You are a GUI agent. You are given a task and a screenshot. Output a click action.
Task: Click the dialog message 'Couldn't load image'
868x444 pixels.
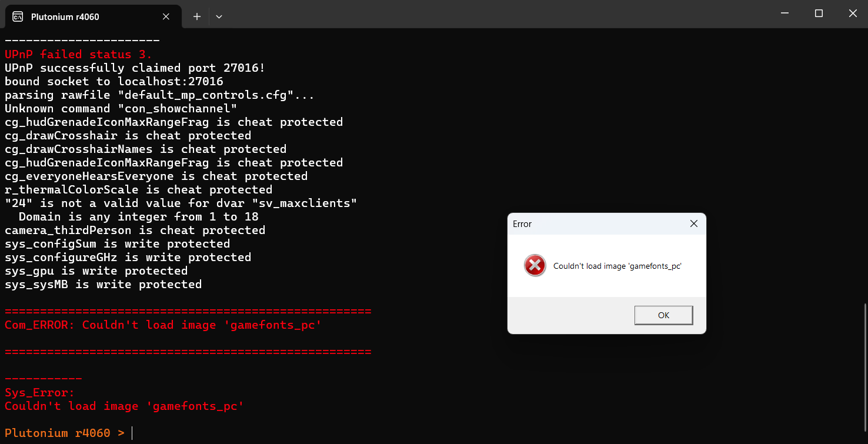pos(617,266)
